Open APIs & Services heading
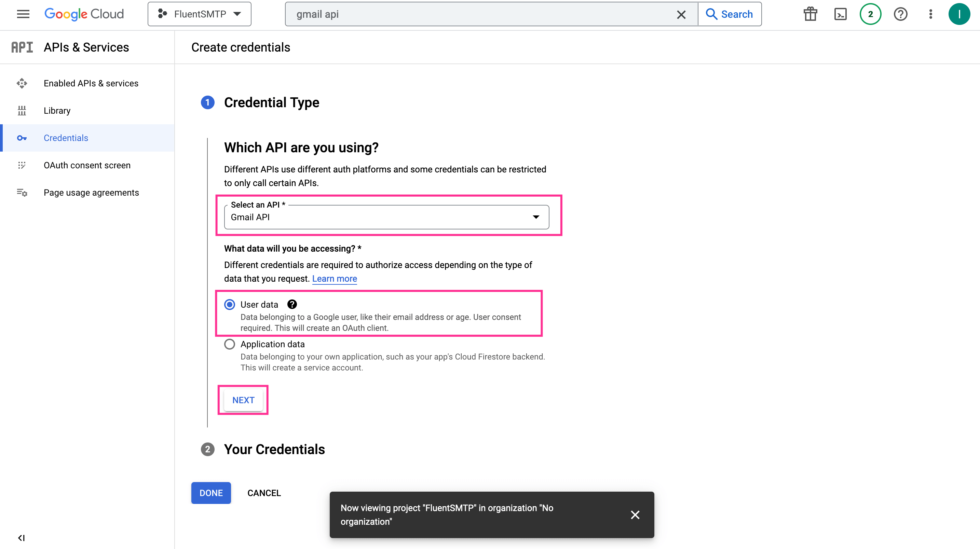 pyautogui.click(x=86, y=47)
